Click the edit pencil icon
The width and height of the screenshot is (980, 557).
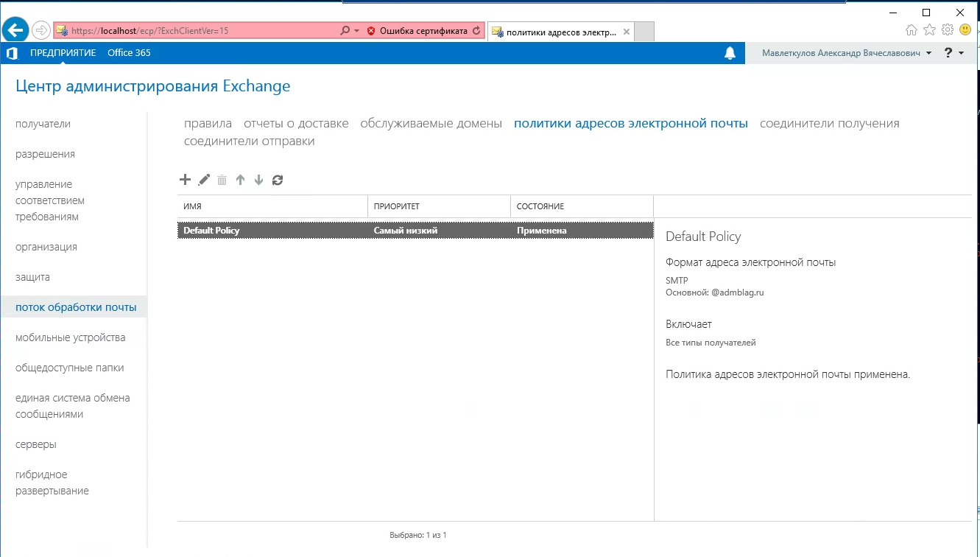[x=204, y=180]
